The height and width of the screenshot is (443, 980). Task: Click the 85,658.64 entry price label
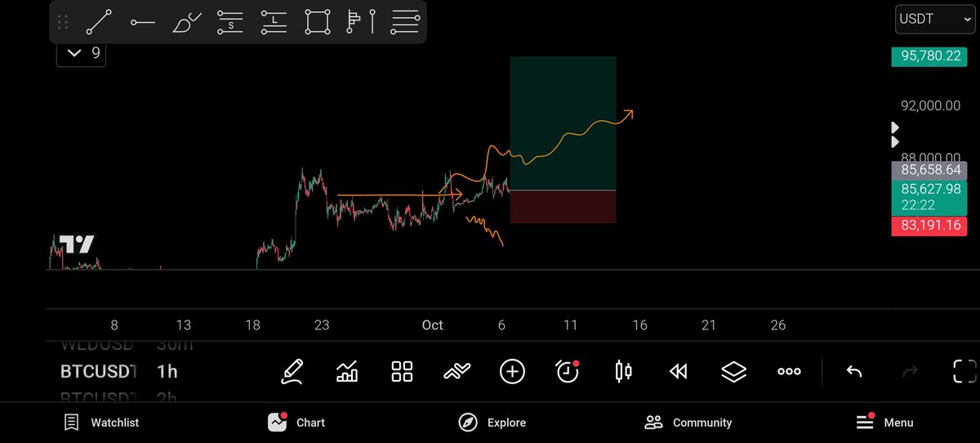(930, 170)
